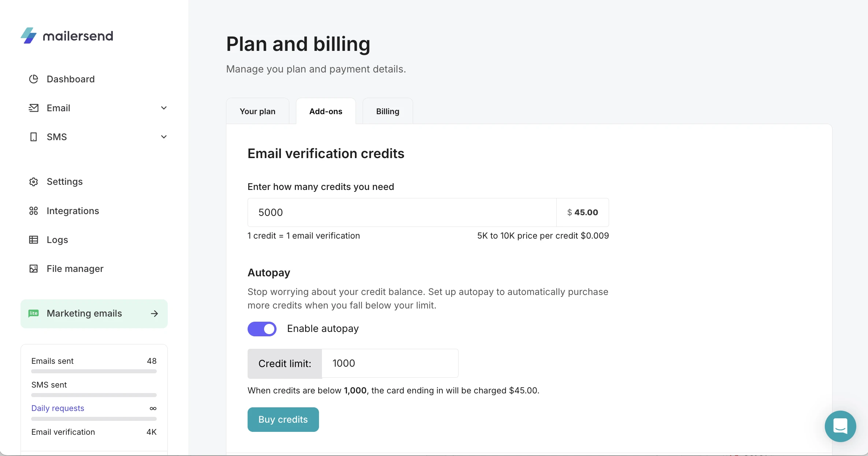The height and width of the screenshot is (456, 868).
Task: Open the chat support widget
Action: click(x=840, y=426)
